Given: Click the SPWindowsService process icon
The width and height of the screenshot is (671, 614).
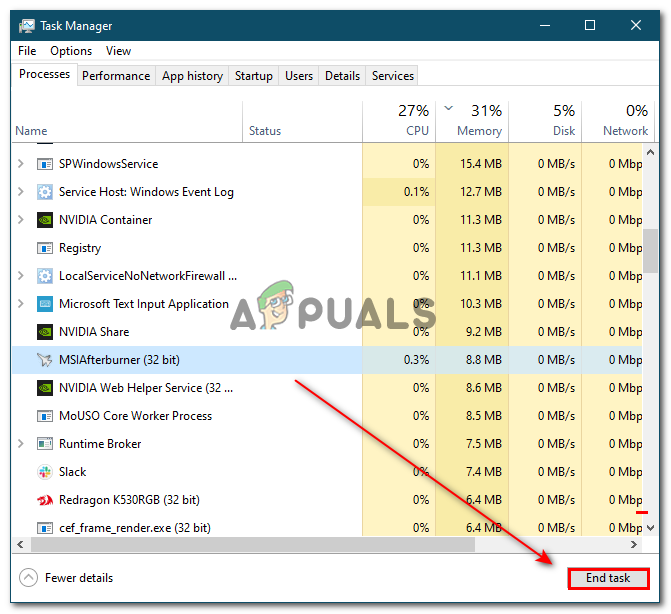Looking at the screenshot, I should click(x=45, y=164).
